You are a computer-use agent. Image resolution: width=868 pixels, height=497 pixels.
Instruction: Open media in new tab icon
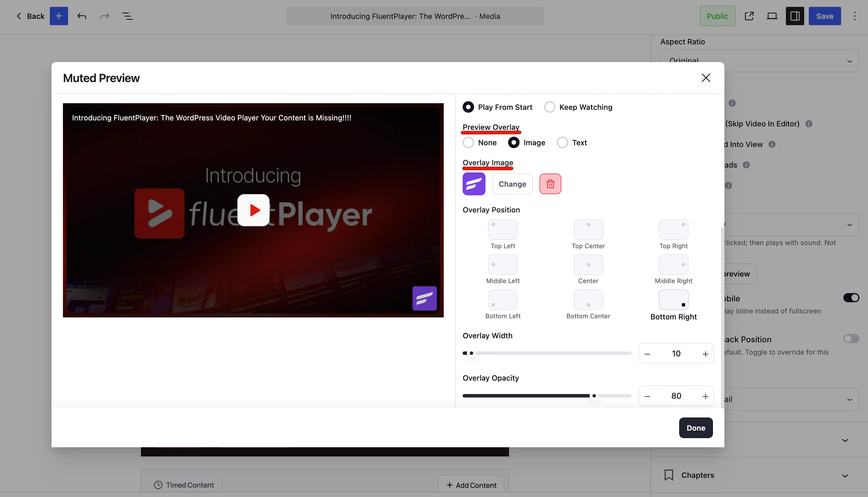749,16
